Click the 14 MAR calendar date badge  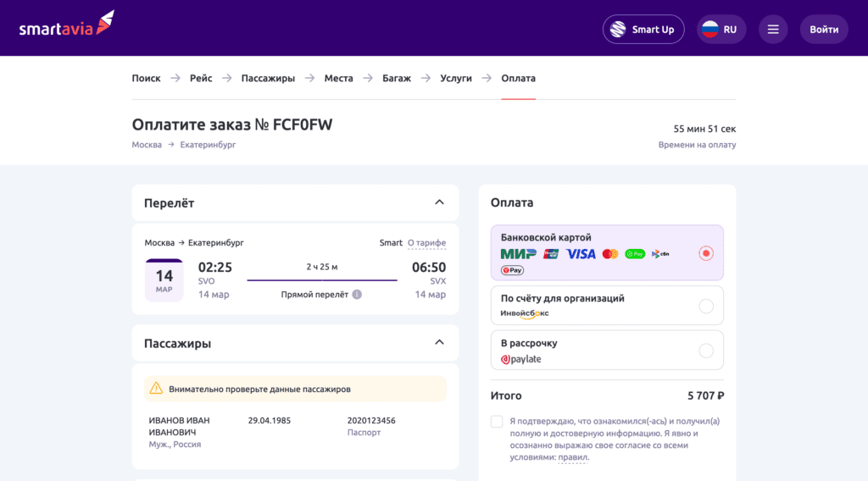tap(164, 280)
